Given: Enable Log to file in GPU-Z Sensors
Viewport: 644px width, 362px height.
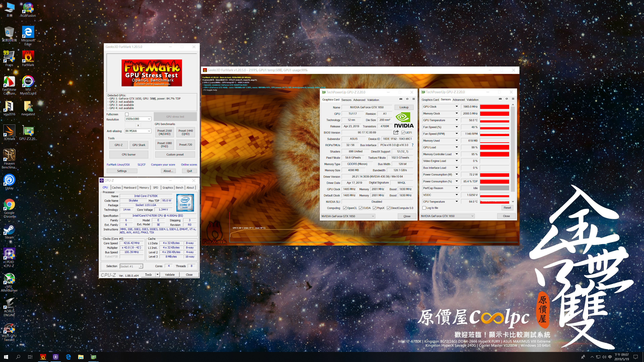Looking at the screenshot, I should coord(424,208).
